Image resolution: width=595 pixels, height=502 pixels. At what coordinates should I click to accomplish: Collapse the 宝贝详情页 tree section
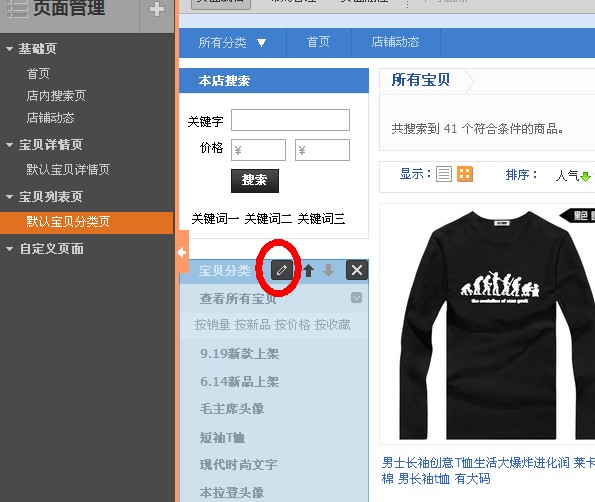pos(9,145)
